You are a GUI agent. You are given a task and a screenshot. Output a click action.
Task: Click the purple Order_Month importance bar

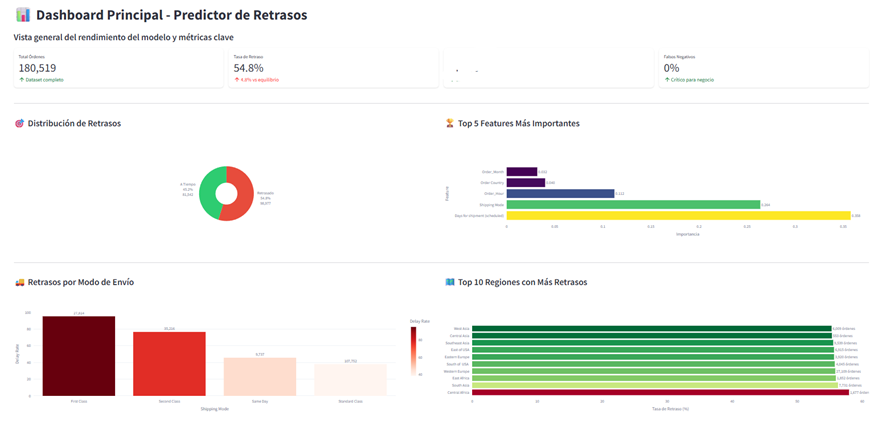coord(522,171)
